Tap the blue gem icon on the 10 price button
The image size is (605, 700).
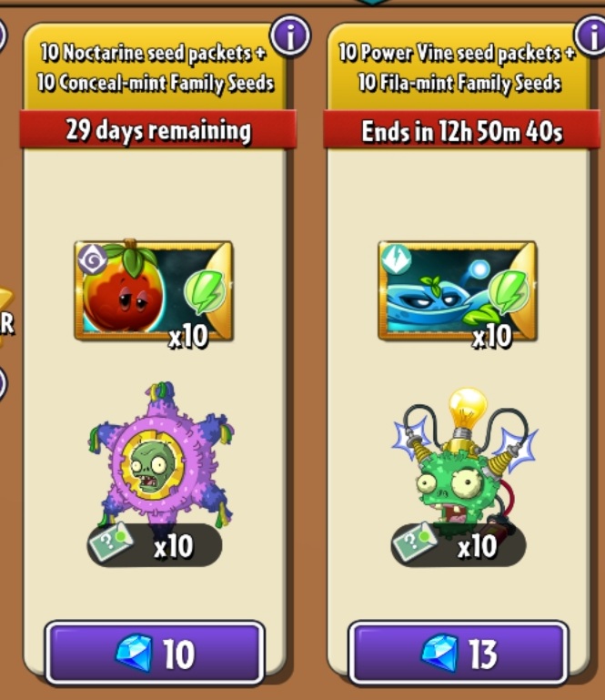[x=134, y=654]
